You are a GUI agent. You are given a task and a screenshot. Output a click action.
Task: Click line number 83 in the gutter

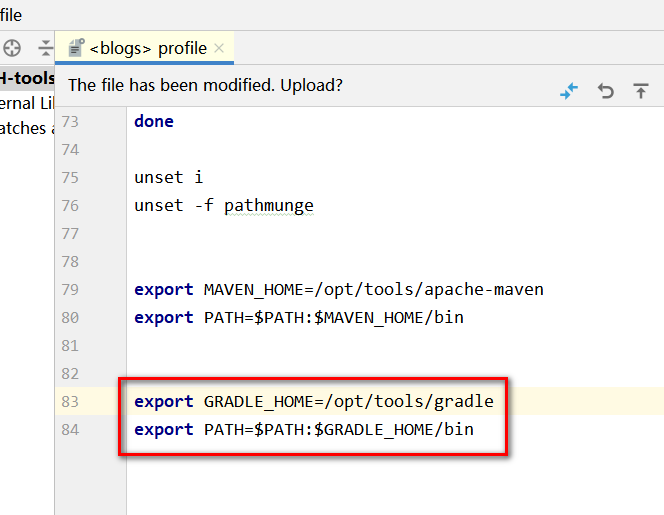point(69,401)
